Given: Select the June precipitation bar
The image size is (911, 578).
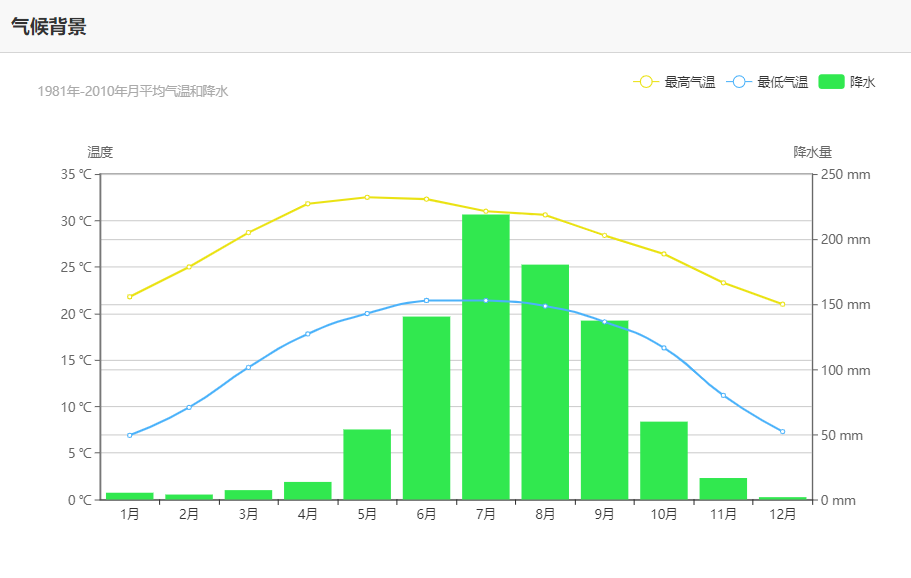Looking at the screenshot, I should pos(426,408).
